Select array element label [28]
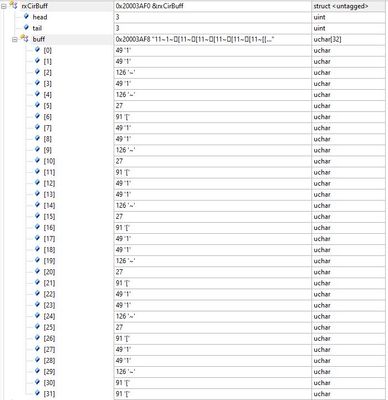388x400 pixels. tap(49, 361)
